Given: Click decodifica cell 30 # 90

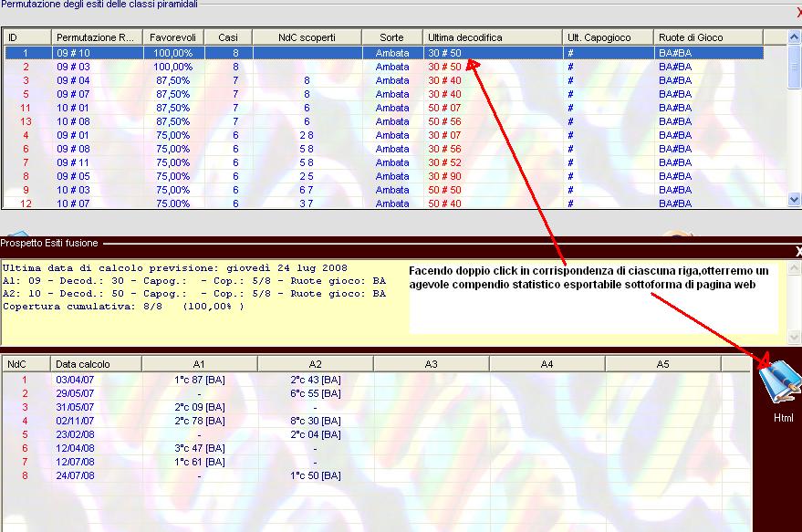Looking at the screenshot, I should click(x=444, y=176).
